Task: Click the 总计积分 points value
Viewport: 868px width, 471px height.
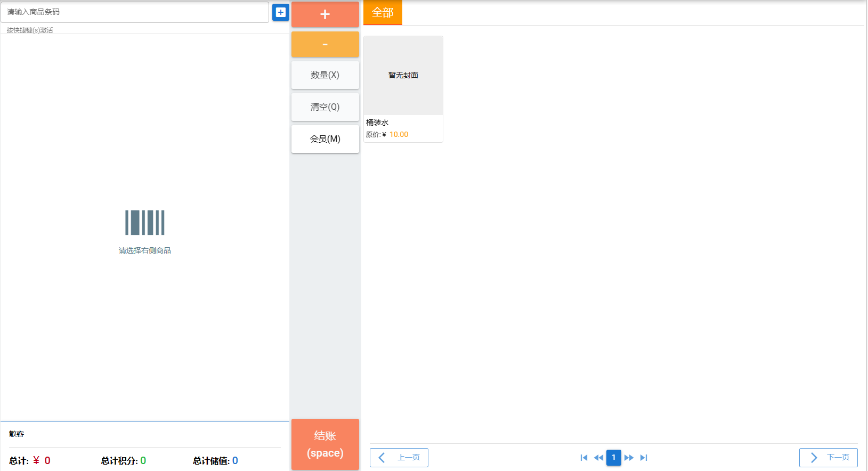Action: click(143, 460)
